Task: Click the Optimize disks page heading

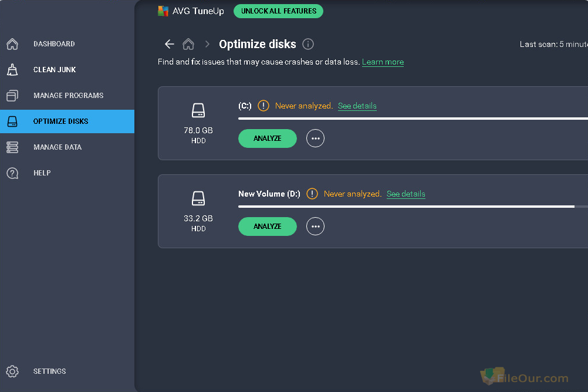Action: 257,44
